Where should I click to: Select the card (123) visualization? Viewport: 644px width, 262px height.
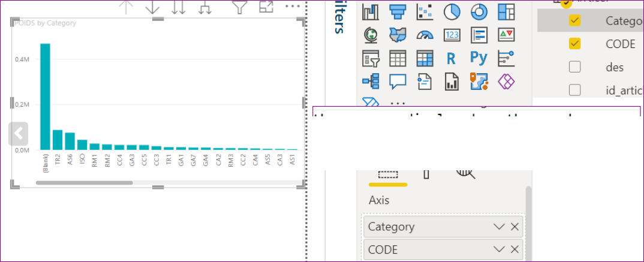pos(452,35)
